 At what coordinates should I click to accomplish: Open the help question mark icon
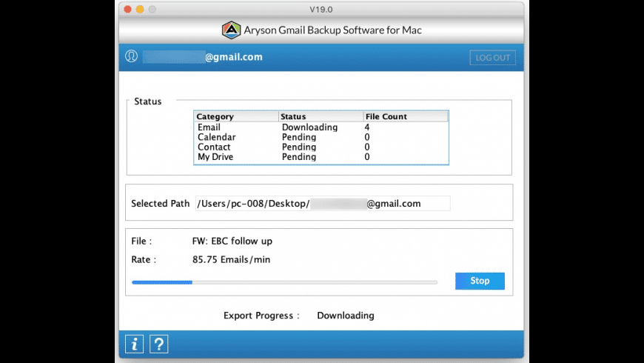[x=159, y=344]
